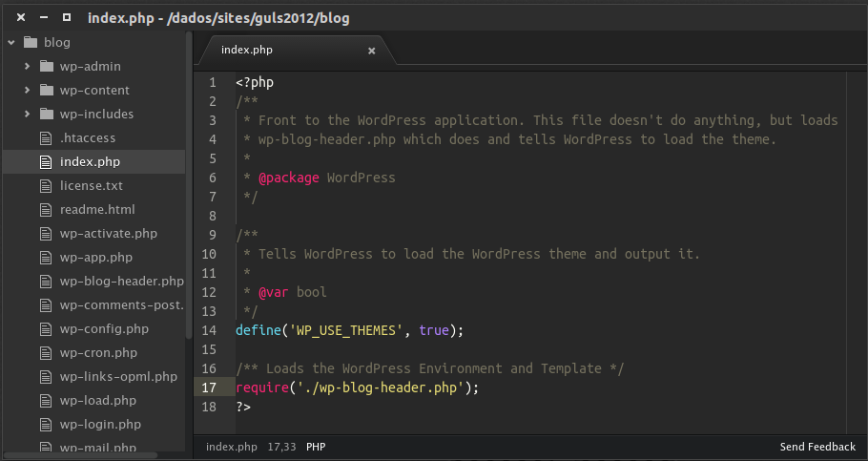Open wp-login.php file
This screenshot has height=461, width=868.
click(x=100, y=424)
